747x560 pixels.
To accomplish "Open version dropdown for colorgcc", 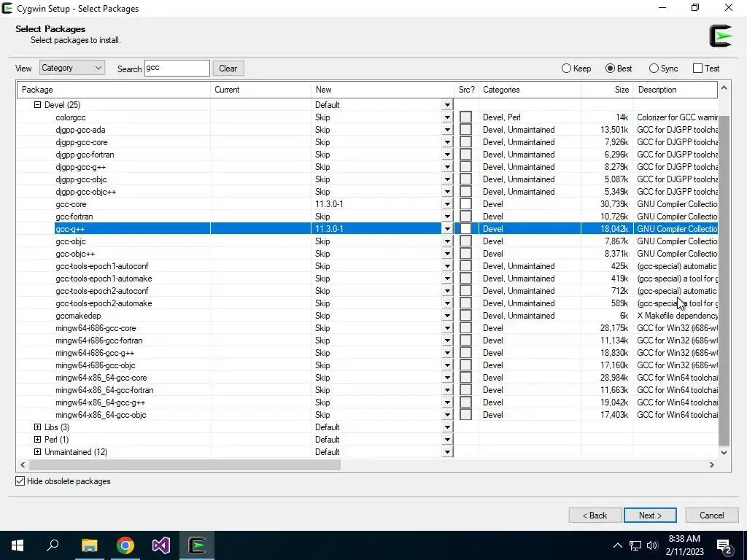I will tap(447, 117).
